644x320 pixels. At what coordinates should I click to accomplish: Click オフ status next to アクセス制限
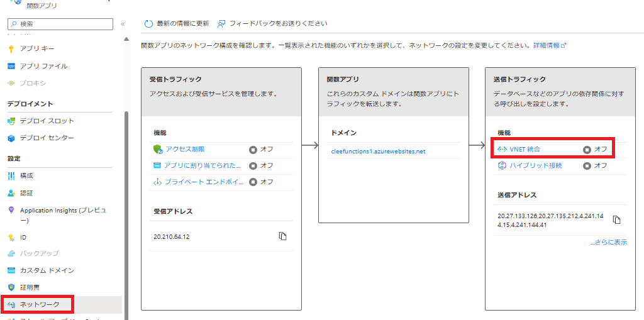point(261,150)
